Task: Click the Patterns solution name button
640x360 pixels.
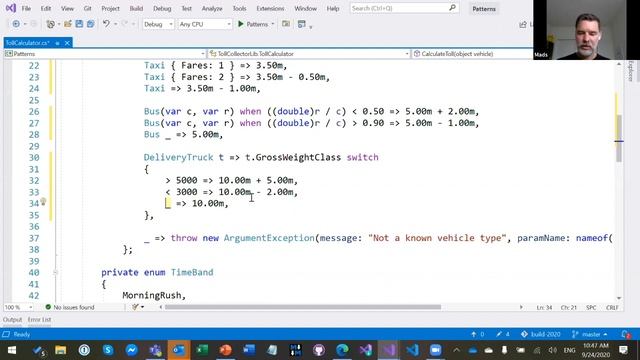Action: coord(484,9)
